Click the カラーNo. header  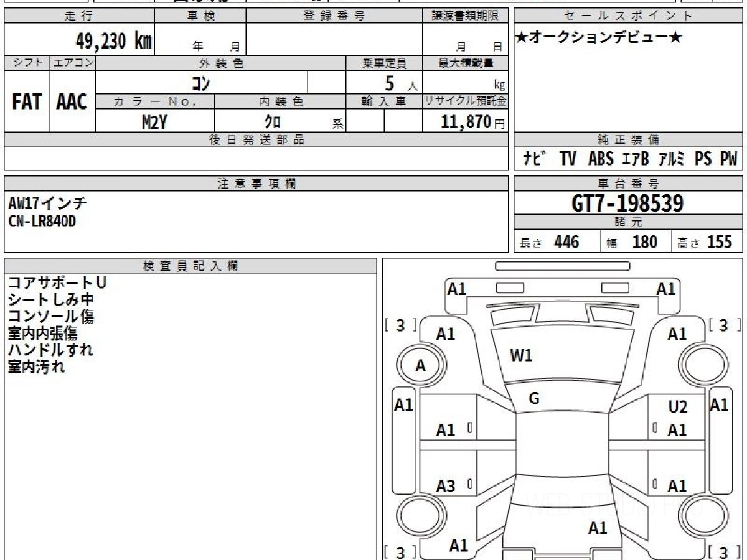tap(155, 101)
